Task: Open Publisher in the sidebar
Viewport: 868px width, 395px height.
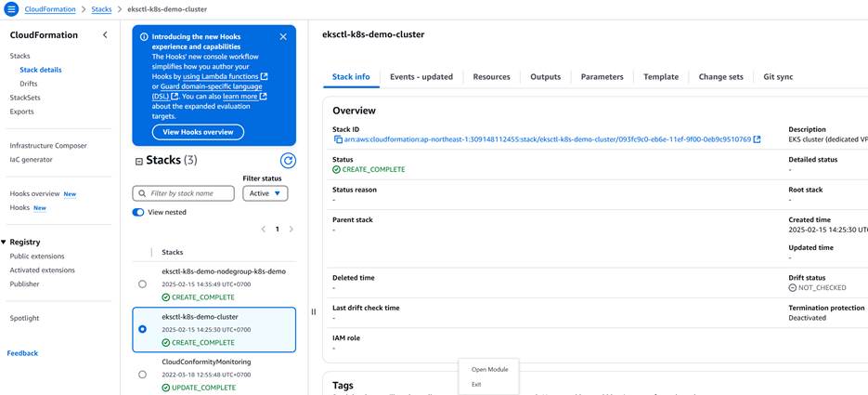Action: pos(24,284)
